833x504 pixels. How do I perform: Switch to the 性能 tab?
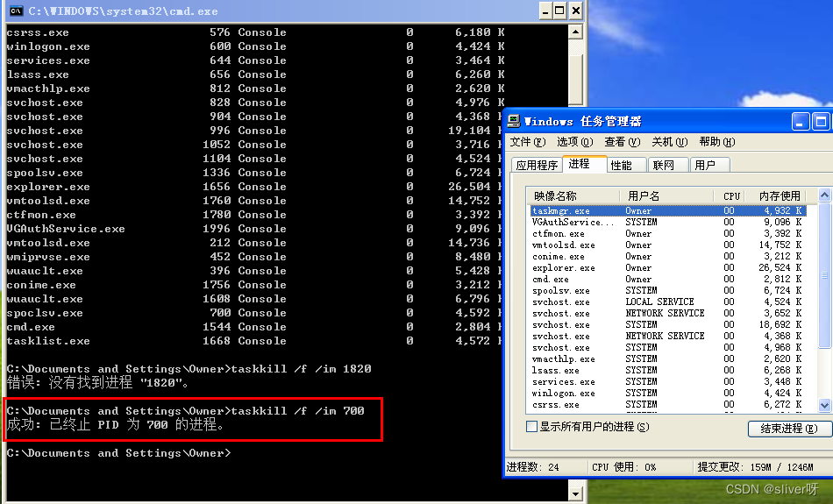(626, 165)
